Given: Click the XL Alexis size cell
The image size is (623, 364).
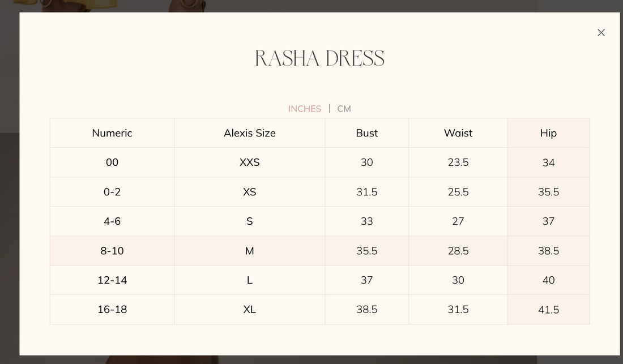Looking at the screenshot, I should 250,309.
